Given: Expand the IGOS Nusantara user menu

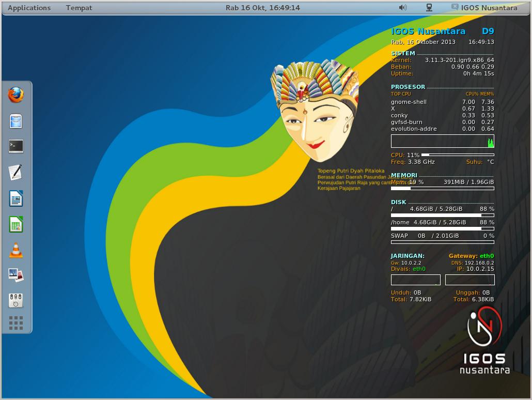Looking at the screenshot, I should (484, 8).
